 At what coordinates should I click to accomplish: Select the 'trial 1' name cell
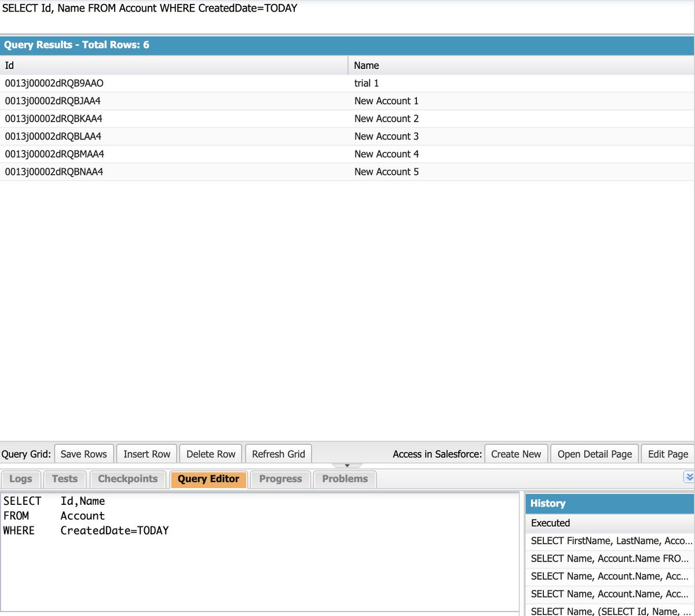(521, 83)
